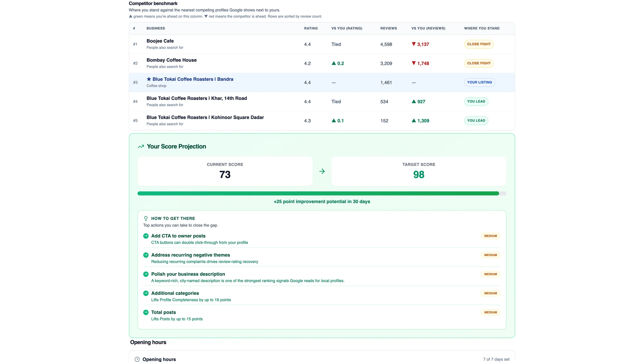Click the 7 of 7 days set label
This screenshot has height=362, width=644.
click(x=496, y=359)
